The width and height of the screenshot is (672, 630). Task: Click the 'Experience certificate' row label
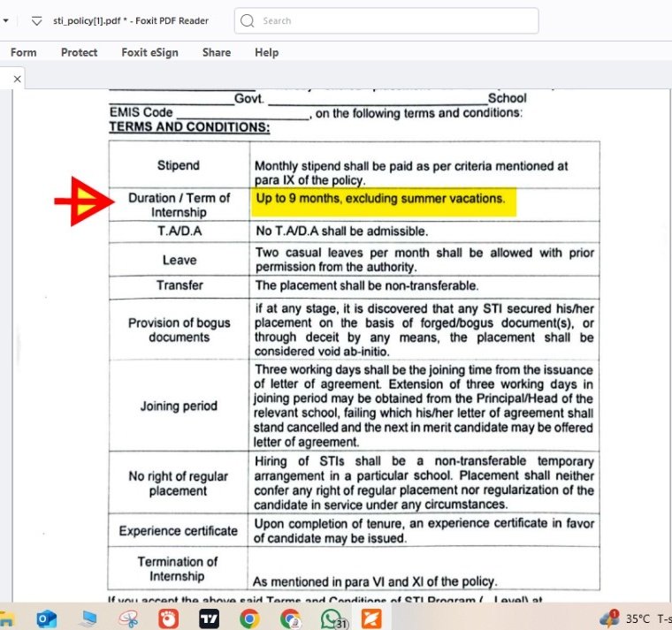(x=179, y=531)
